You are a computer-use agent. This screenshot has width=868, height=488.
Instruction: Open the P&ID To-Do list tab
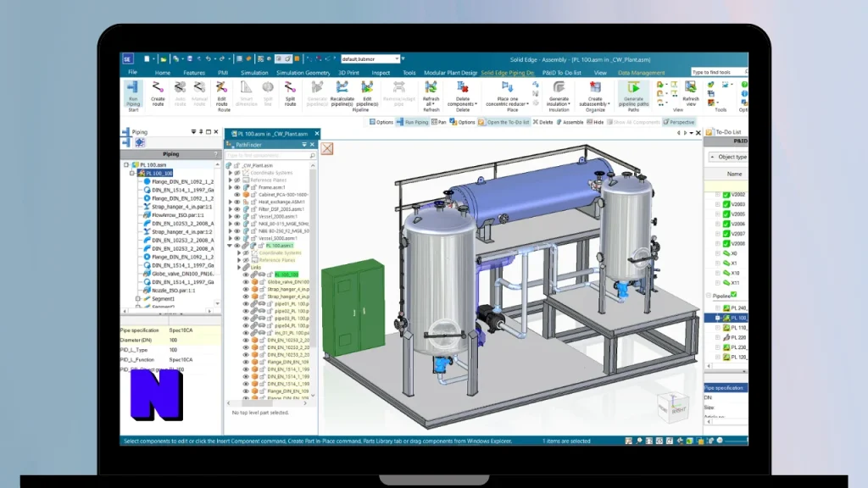point(561,73)
